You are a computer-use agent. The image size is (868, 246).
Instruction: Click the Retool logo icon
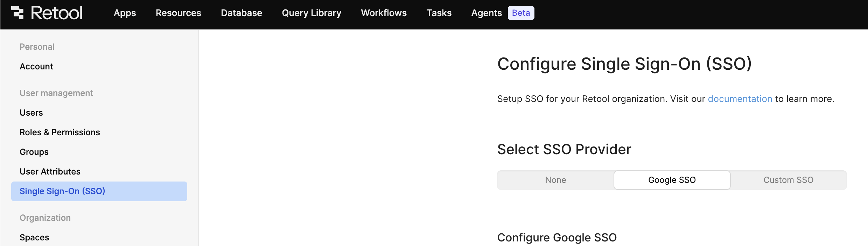(x=17, y=13)
